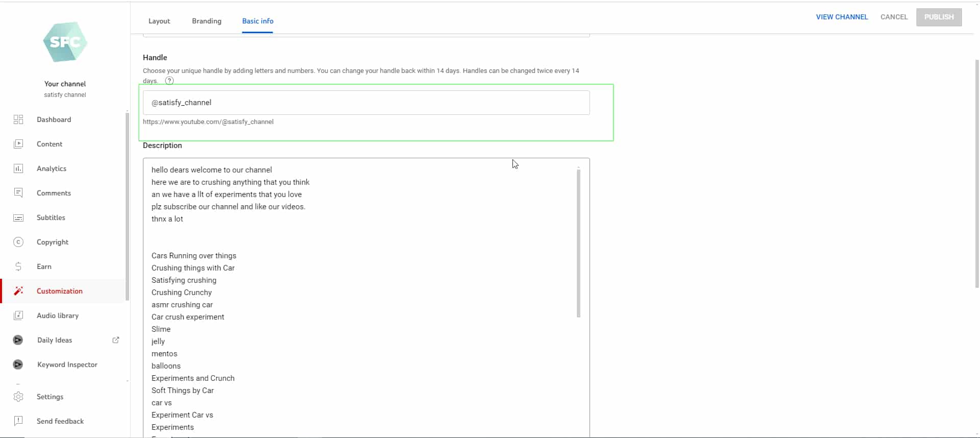Open the Settings gear icon
The image size is (980, 438).
[x=18, y=397]
